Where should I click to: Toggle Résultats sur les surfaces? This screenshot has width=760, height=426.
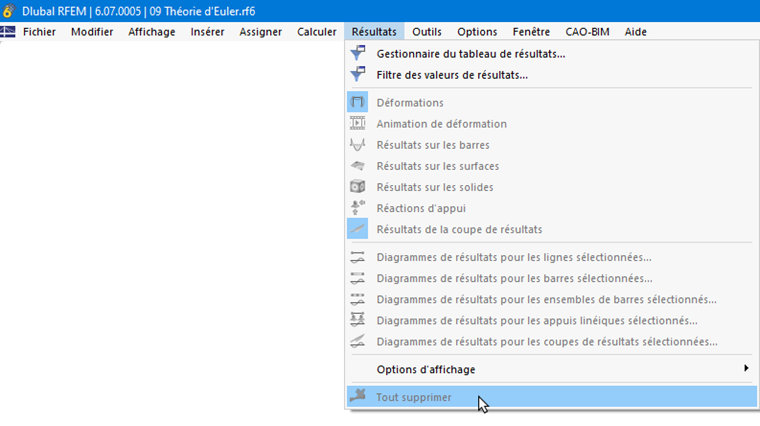tap(551, 166)
